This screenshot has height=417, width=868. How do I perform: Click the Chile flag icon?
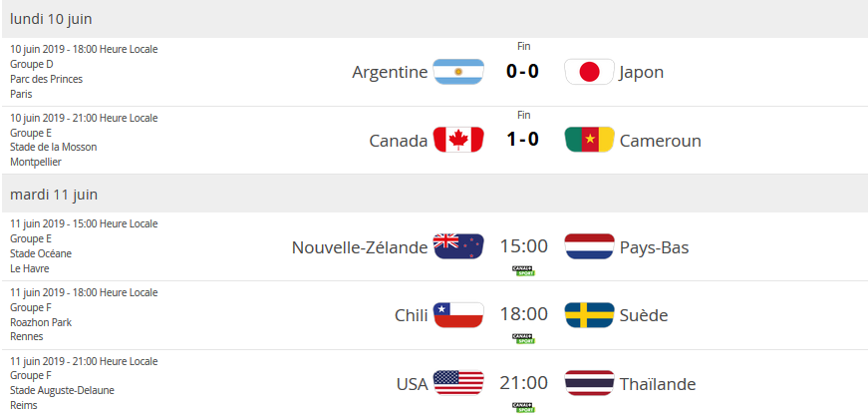pos(458,315)
